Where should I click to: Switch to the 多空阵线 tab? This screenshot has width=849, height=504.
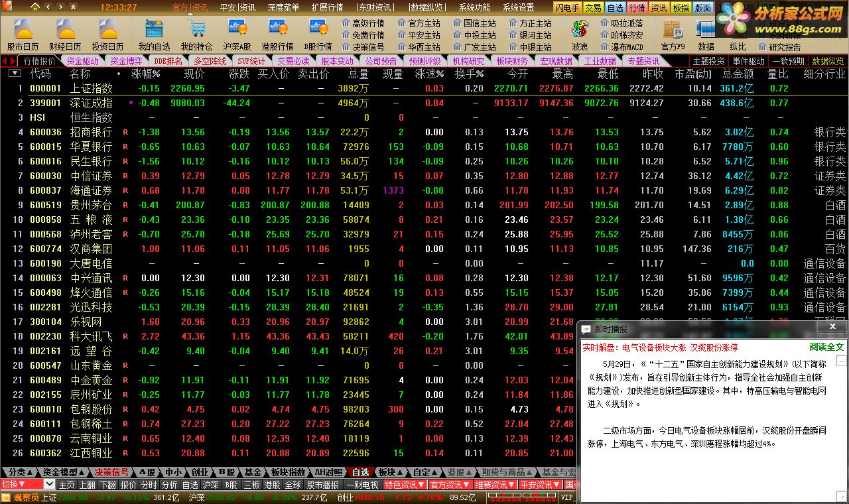[210, 61]
